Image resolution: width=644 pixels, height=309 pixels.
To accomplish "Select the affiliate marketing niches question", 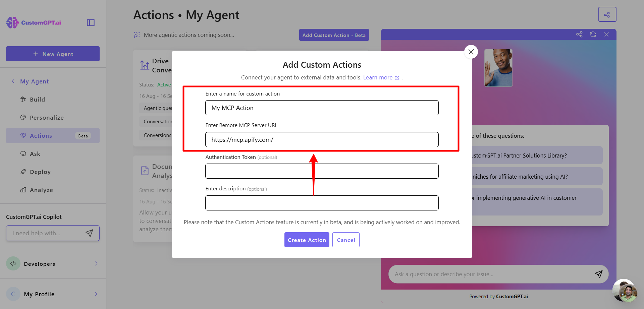I will 537,176.
